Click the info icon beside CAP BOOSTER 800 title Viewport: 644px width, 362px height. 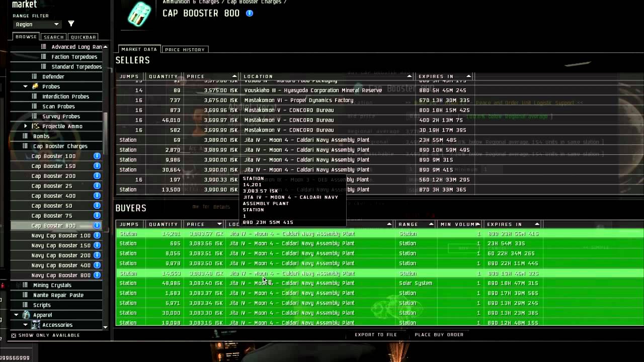[x=250, y=13]
